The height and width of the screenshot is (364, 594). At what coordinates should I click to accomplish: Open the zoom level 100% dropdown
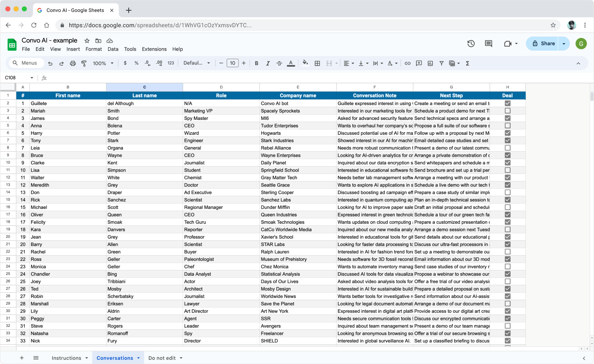103,63
